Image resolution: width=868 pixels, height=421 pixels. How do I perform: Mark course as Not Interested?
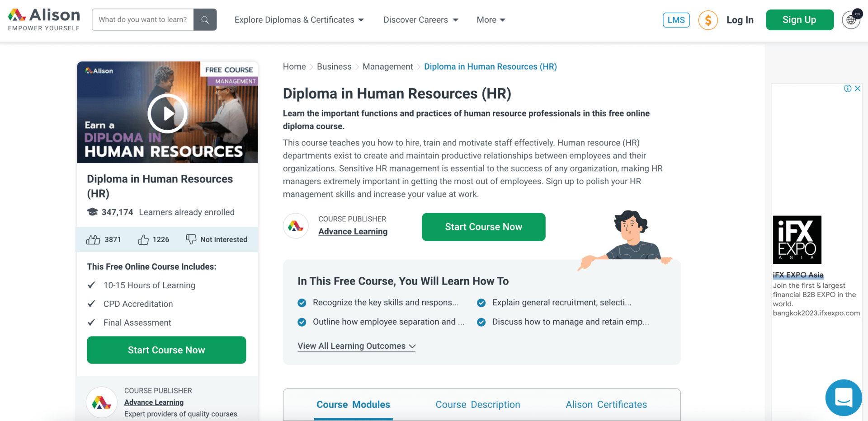point(217,239)
